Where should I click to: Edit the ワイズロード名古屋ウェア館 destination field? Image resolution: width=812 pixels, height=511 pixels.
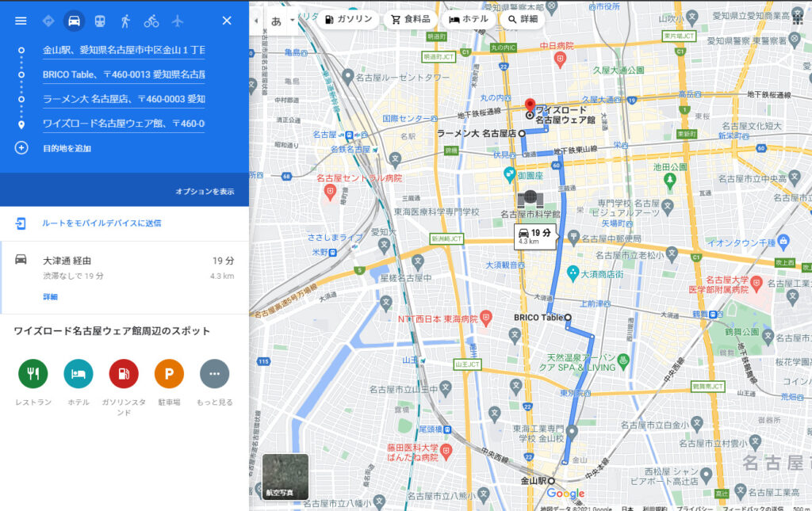pos(124,124)
